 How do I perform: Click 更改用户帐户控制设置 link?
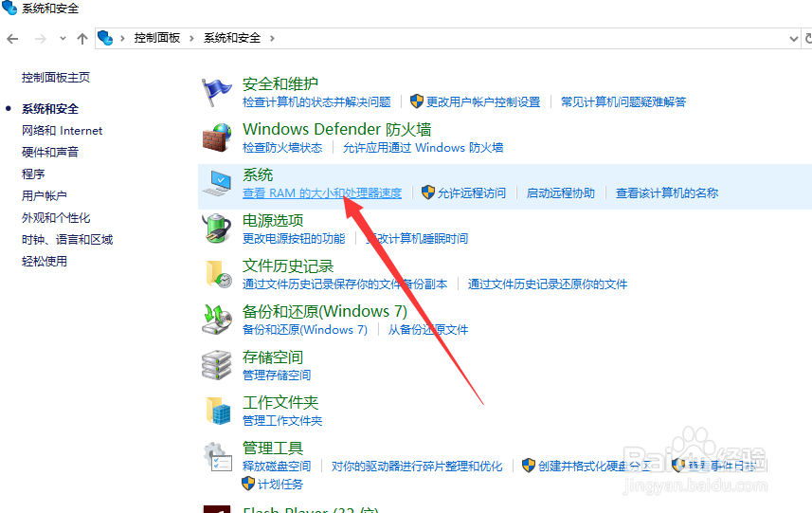482,102
